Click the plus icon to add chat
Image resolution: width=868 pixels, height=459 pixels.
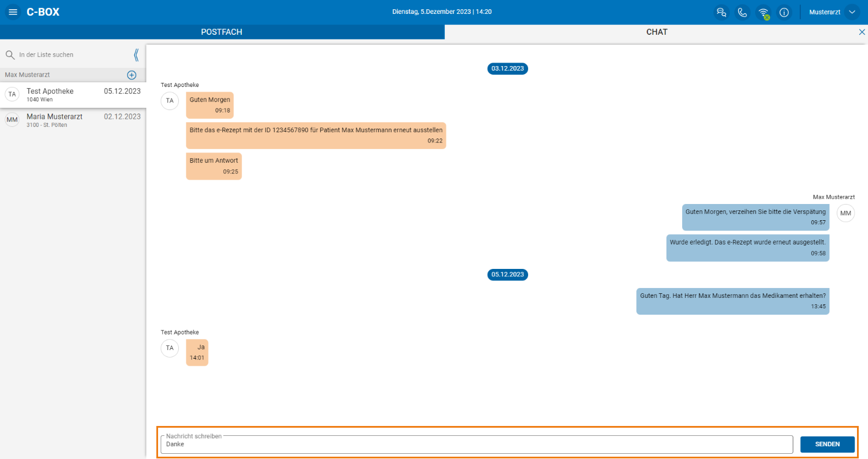(x=131, y=75)
